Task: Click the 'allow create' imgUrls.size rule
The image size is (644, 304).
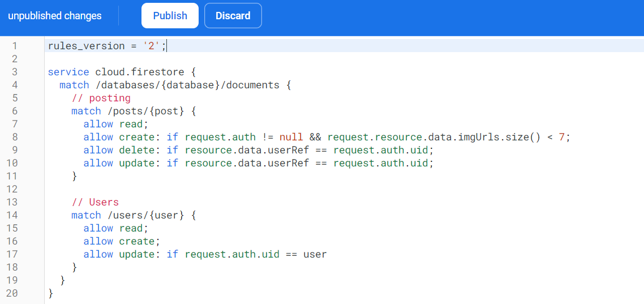Action: coord(327,137)
